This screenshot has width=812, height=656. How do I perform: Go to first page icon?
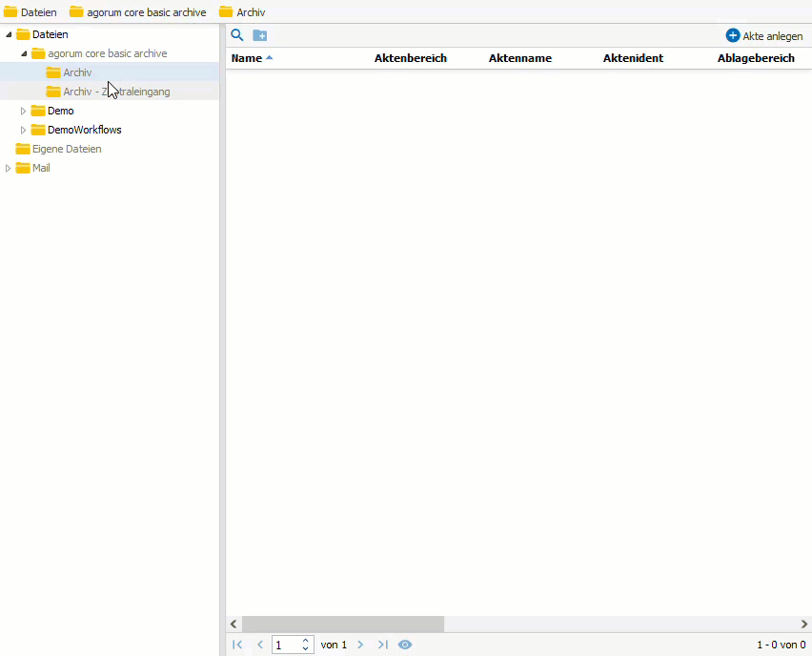pos(237,645)
